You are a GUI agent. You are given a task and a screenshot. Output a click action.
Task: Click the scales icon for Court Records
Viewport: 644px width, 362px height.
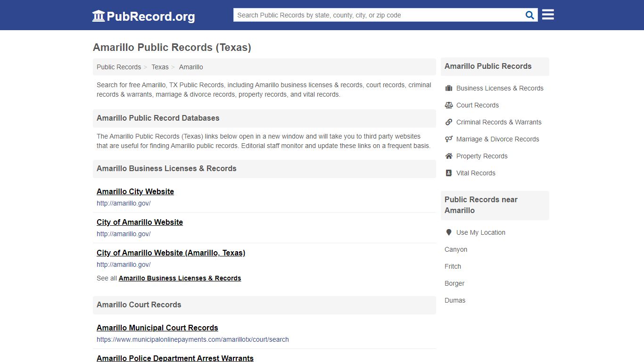coord(449,105)
